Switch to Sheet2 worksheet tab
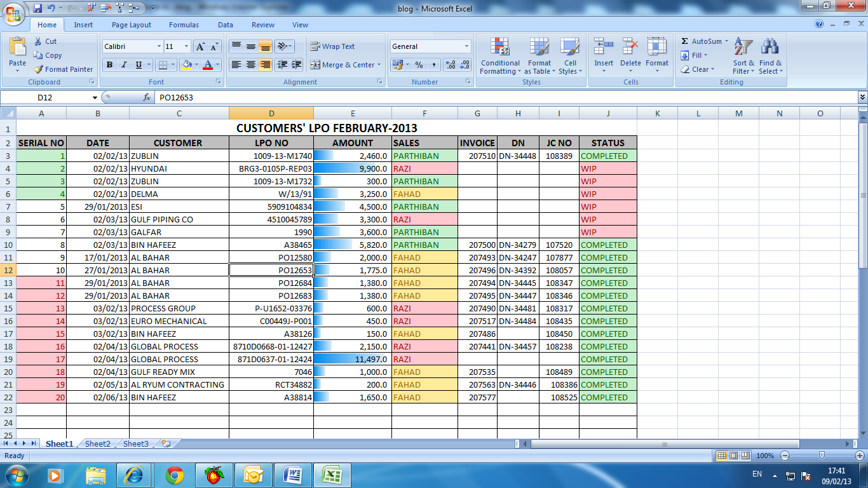Image resolution: width=868 pixels, height=488 pixels. [x=98, y=444]
